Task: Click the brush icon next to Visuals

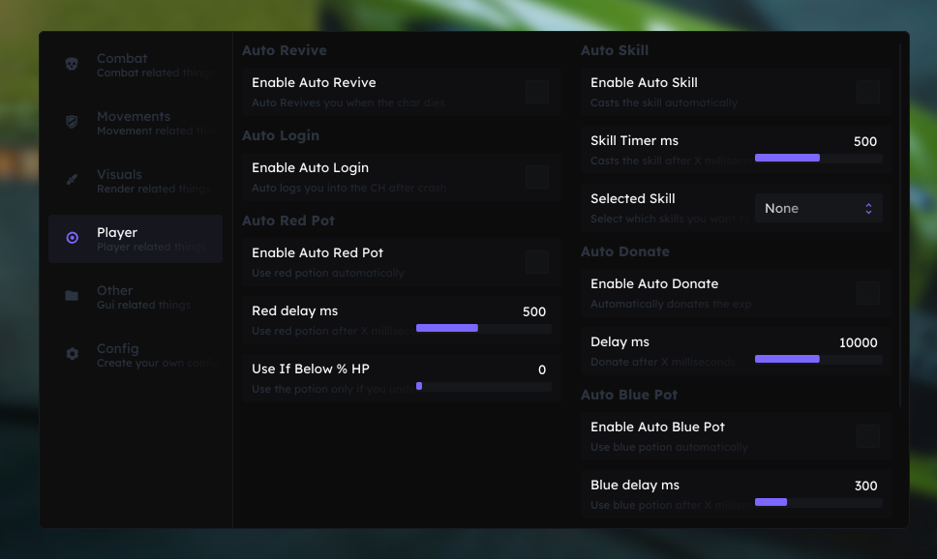Action: coord(72,180)
